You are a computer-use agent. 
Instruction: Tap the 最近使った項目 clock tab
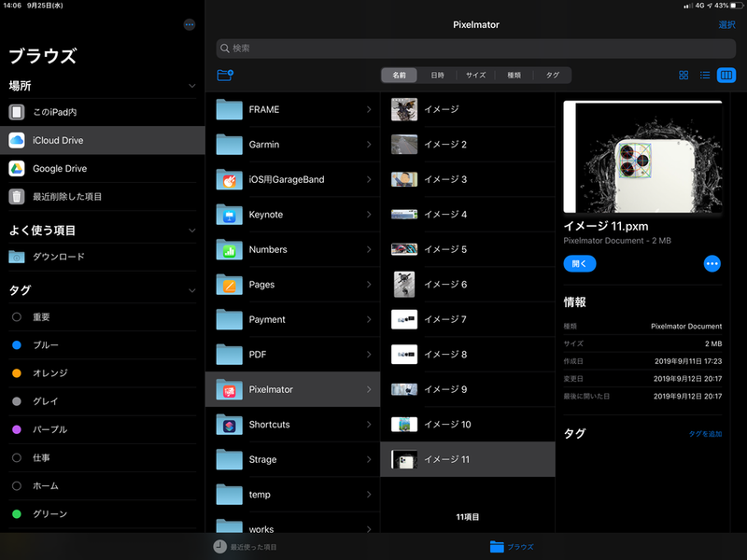point(245,547)
